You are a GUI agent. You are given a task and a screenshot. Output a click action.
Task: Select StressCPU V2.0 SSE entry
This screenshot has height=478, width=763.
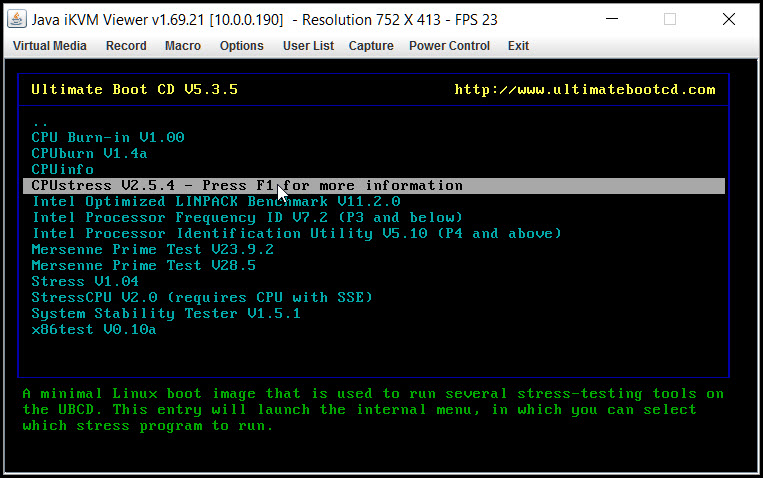[202, 297]
